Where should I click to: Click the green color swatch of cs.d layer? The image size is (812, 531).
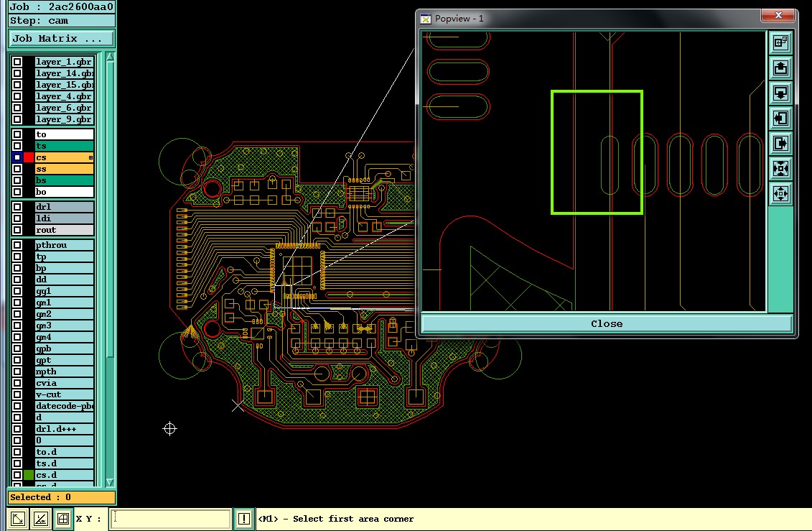(29, 474)
